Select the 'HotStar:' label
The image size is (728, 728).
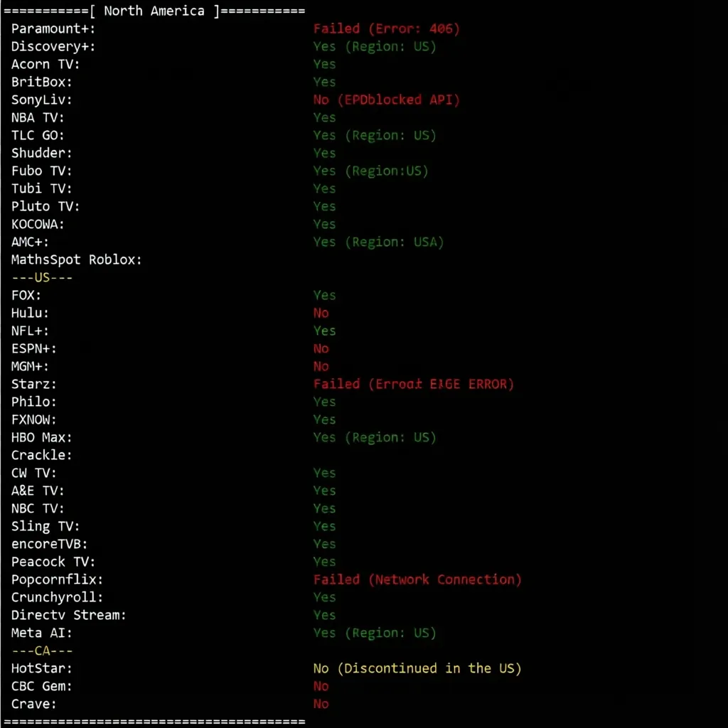pos(41,668)
